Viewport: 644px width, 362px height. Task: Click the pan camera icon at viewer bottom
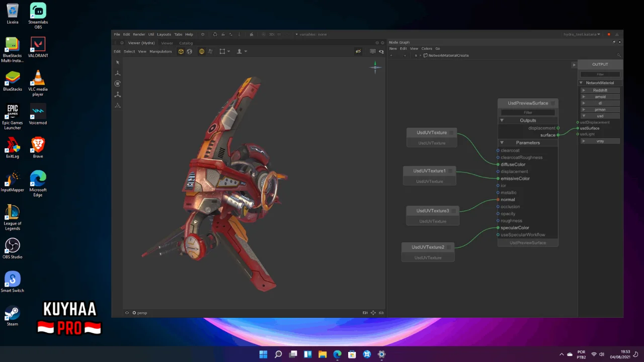tap(373, 313)
